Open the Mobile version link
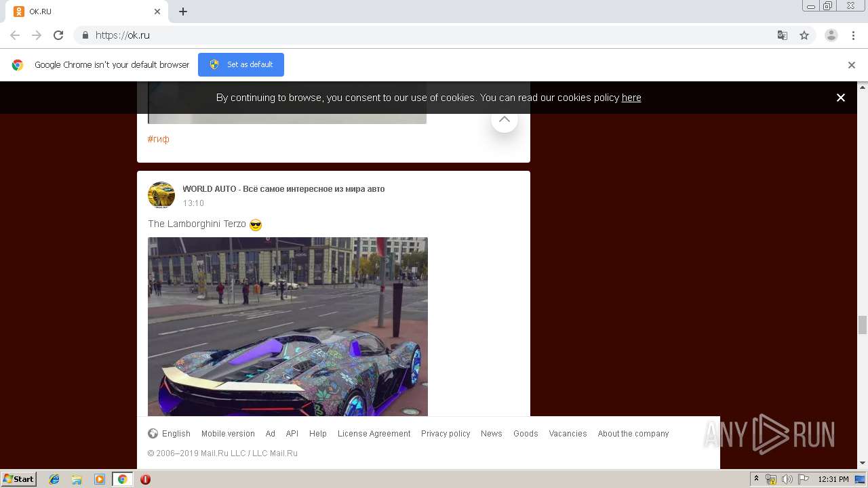 (x=228, y=434)
